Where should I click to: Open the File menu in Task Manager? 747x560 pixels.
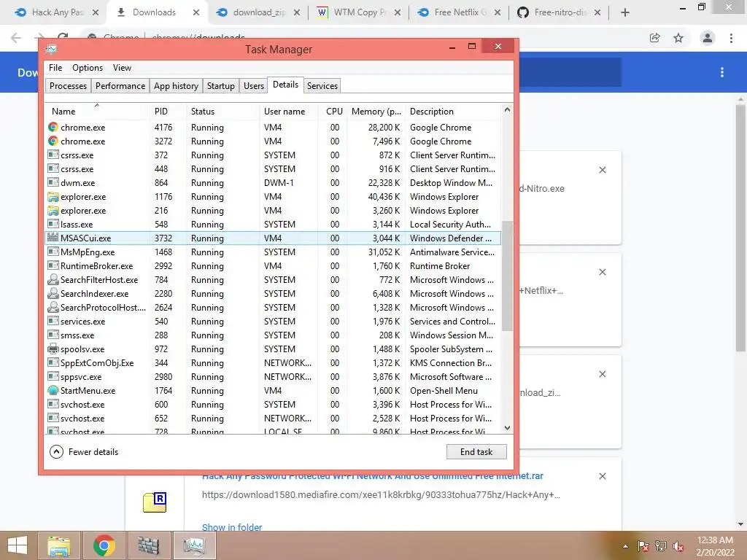(x=55, y=68)
